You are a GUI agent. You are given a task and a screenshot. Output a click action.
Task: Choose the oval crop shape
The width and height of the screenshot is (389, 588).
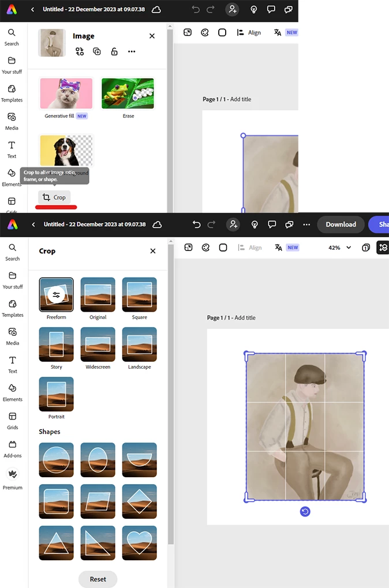(98, 460)
